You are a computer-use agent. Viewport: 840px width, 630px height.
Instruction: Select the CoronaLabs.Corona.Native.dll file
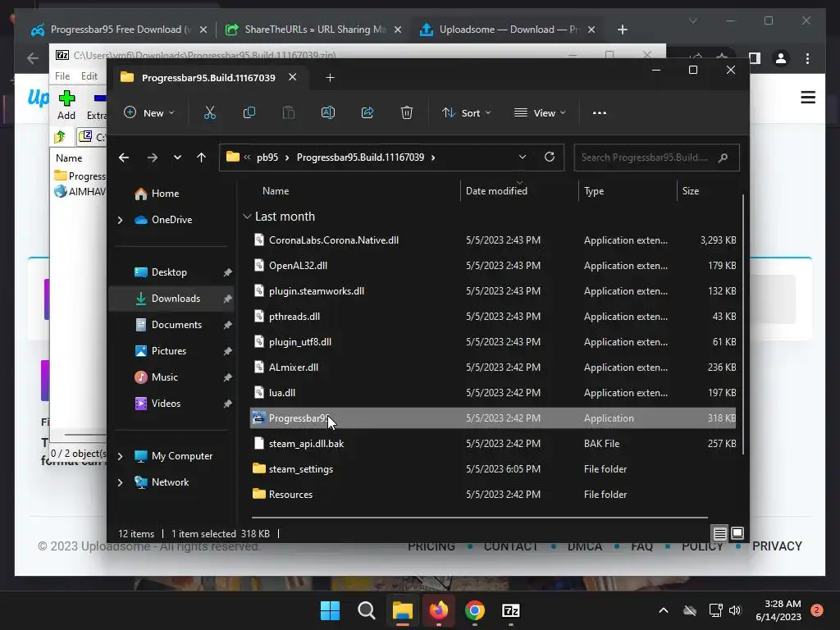click(493, 240)
